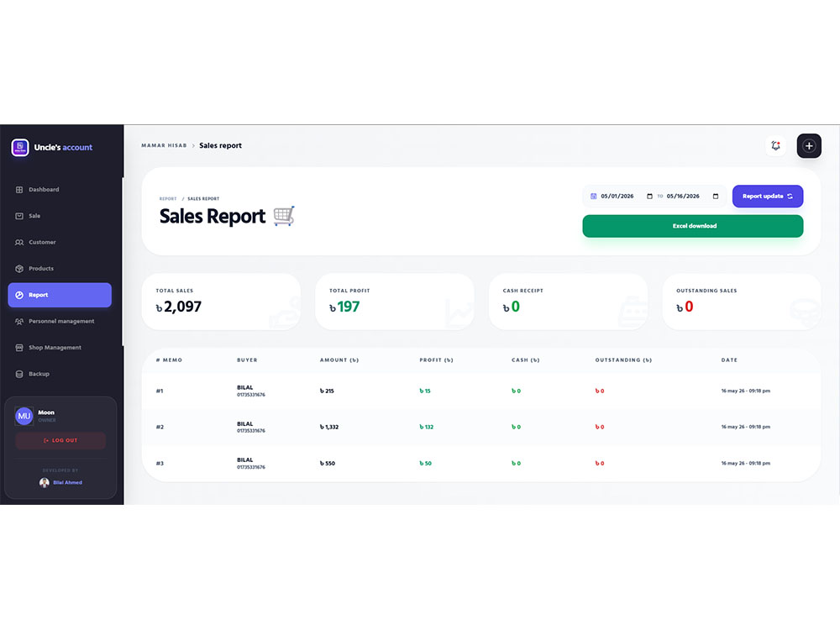840x630 pixels.
Task: Click the AMOUNT column header
Action: pos(339,360)
